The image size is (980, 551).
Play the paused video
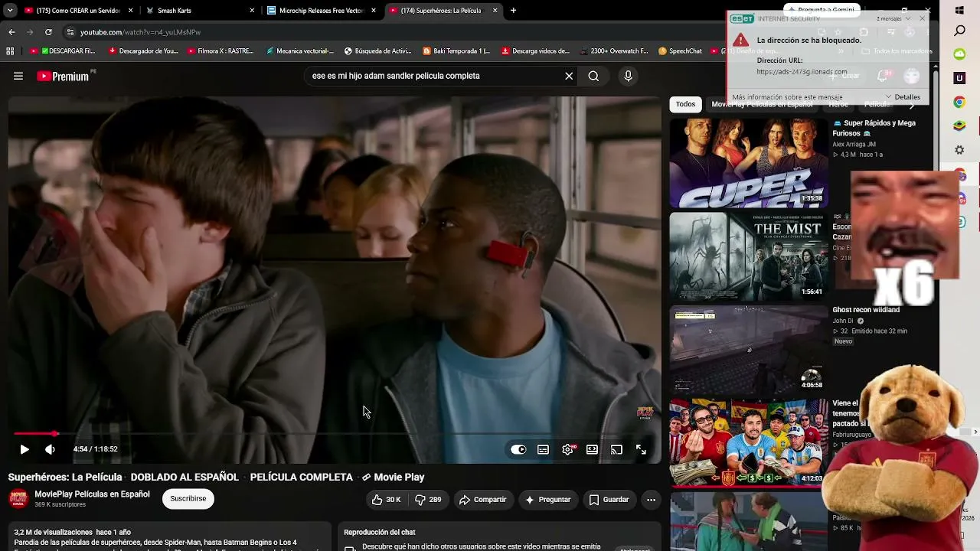(x=24, y=449)
